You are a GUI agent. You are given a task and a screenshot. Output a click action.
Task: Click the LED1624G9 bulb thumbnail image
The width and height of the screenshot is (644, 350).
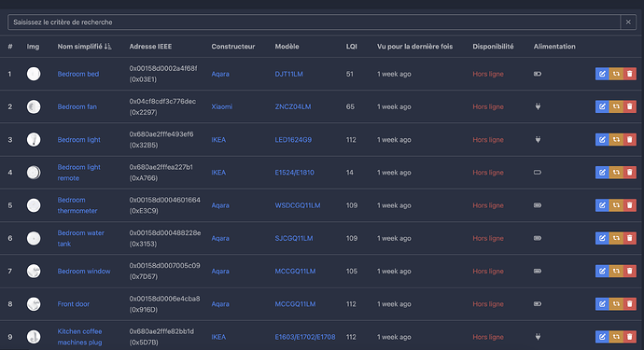[x=34, y=140]
